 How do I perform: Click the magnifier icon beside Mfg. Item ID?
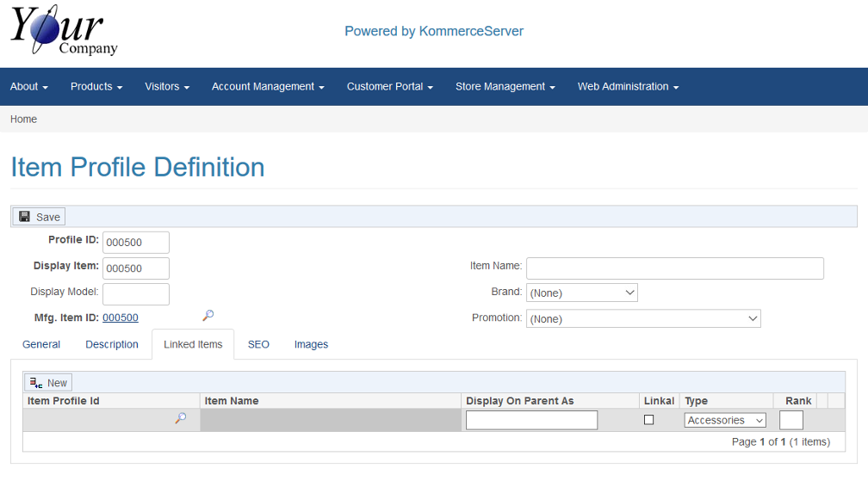tap(208, 316)
